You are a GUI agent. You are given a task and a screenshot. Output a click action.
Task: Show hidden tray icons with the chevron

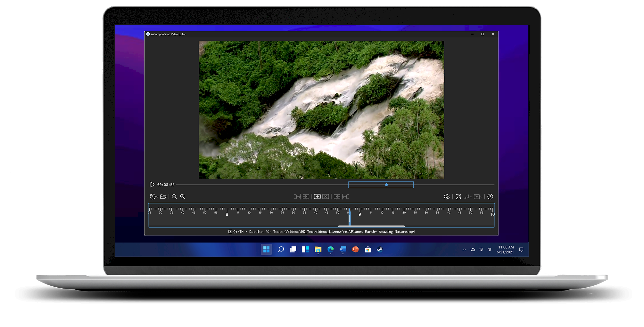(464, 250)
